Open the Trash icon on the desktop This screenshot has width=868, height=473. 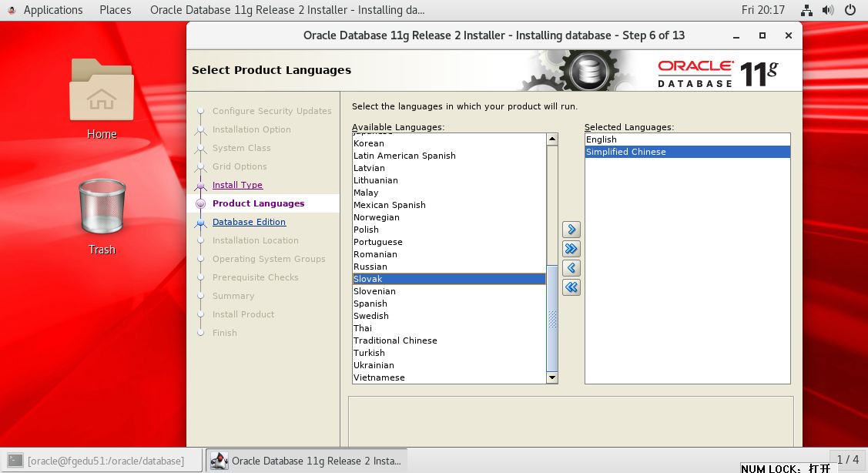(x=102, y=216)
